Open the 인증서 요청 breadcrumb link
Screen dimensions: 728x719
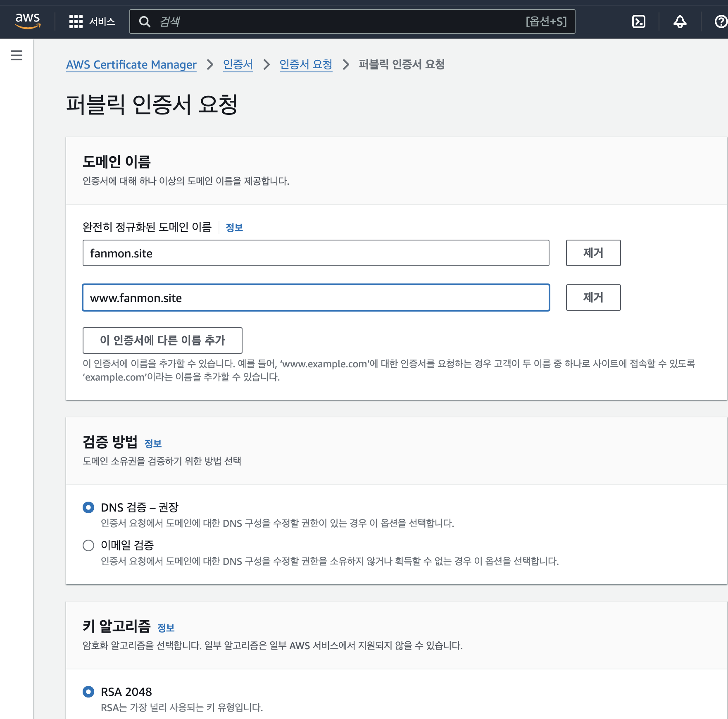coord(306,64)
